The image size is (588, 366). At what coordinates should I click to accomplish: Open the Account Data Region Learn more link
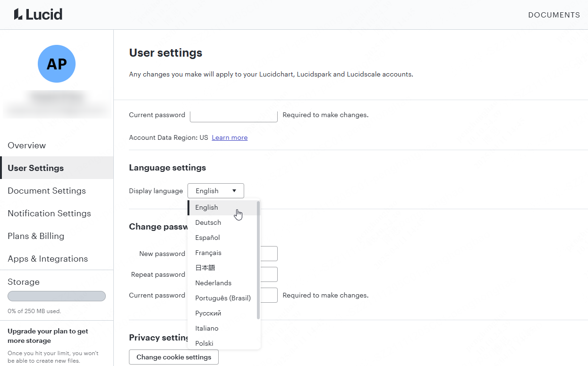click(x=230, y=137)
